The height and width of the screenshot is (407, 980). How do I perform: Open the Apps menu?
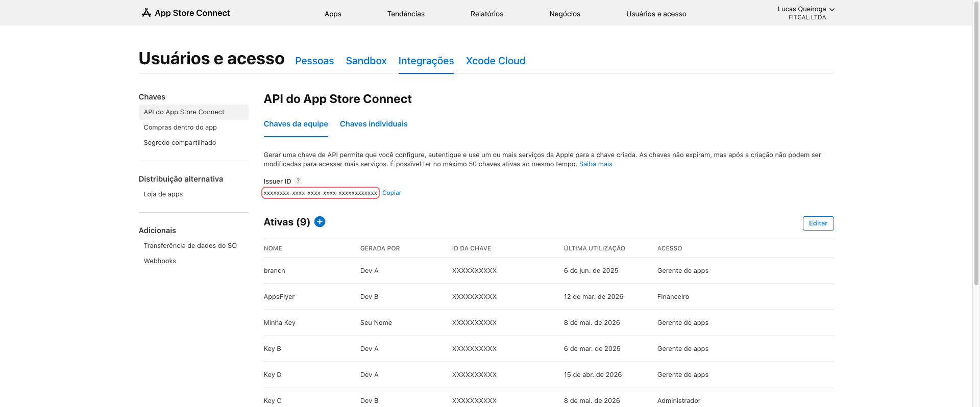(333, 14)
